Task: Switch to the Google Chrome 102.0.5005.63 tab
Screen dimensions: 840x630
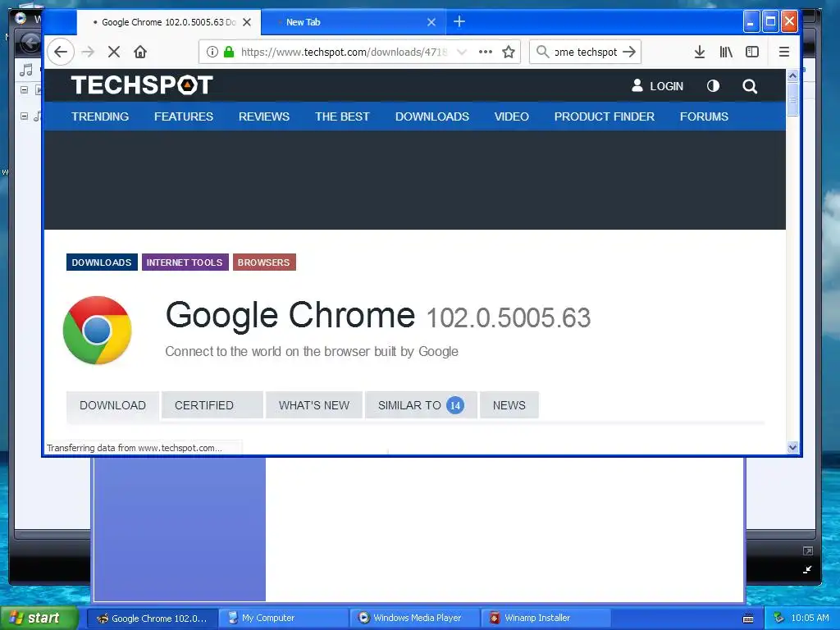Action: [169, 22]
